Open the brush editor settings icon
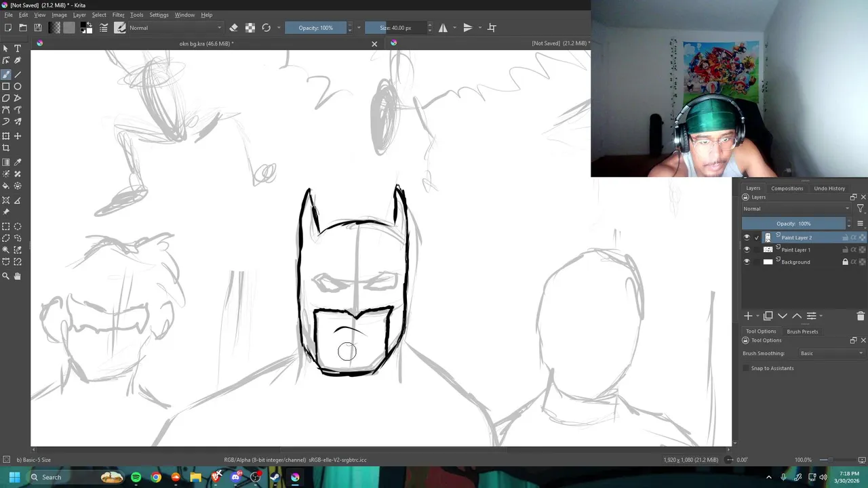868x488 pixels. pos(104,28)
